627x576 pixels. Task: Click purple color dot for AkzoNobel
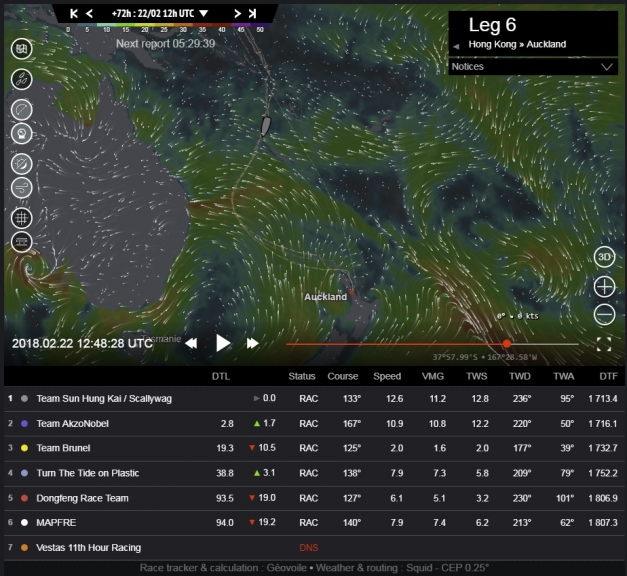click(24, 424)
